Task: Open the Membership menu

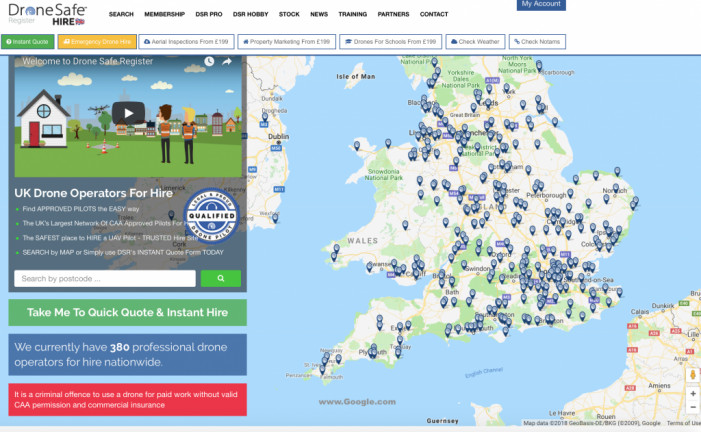Action: tap(164, 15)
